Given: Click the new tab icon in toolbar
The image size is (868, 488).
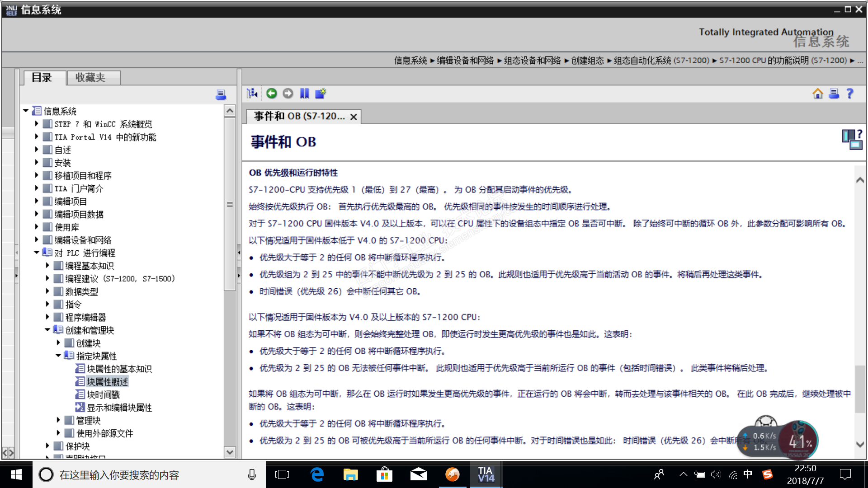Looking at the screenshot, I should coord(321,94).
